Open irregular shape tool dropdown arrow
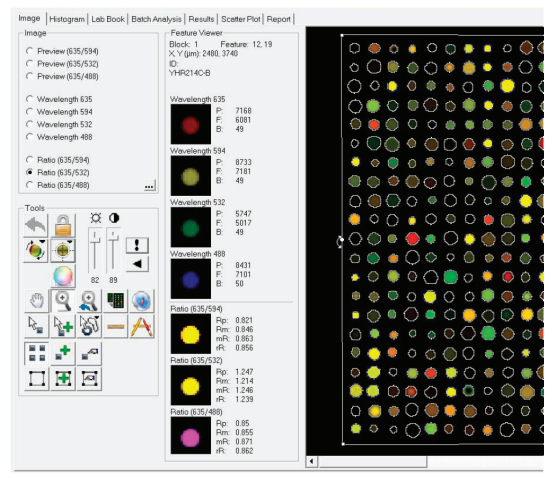This screenshot has width=557, height=478. [97, 317]
